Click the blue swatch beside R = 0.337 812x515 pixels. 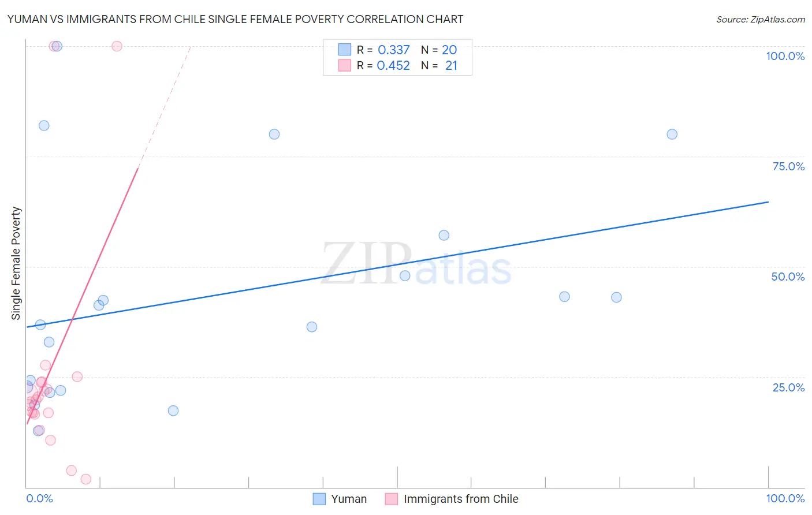pos(345,50)
